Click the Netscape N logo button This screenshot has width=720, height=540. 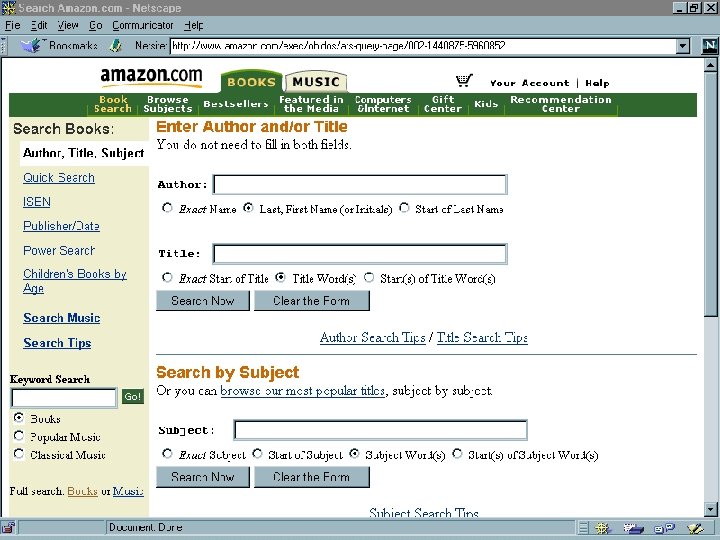pyautogui.click(x=709, y=45)
